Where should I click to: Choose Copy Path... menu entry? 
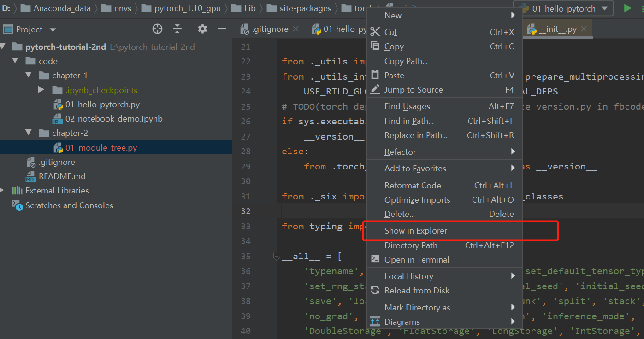point(444,61)
